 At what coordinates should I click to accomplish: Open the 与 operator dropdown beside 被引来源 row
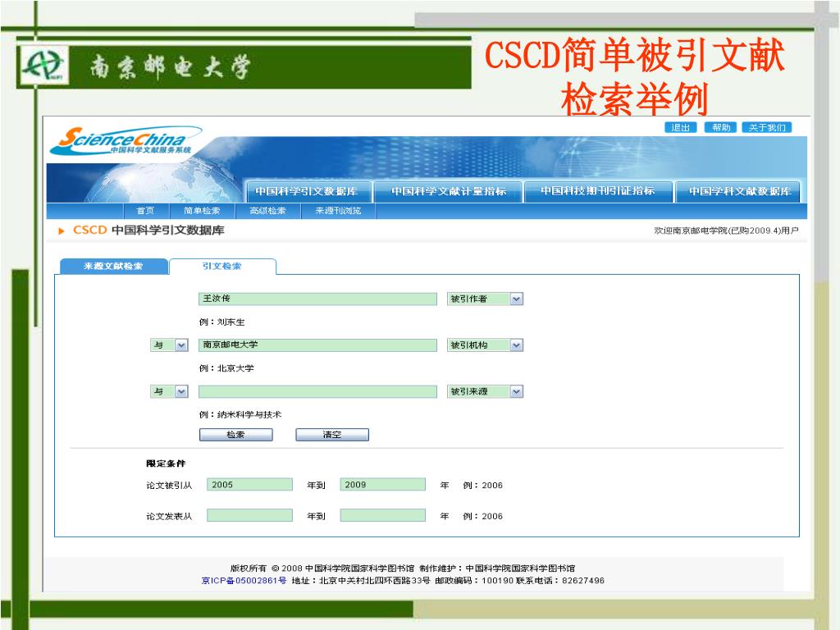pos(169,391)
